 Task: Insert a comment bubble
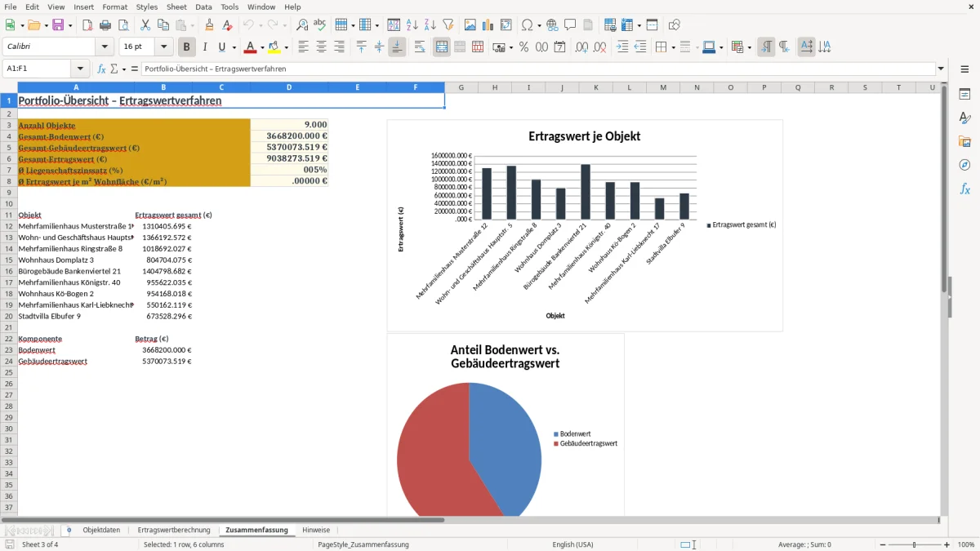pyautogui.click(x=570, y=25)
